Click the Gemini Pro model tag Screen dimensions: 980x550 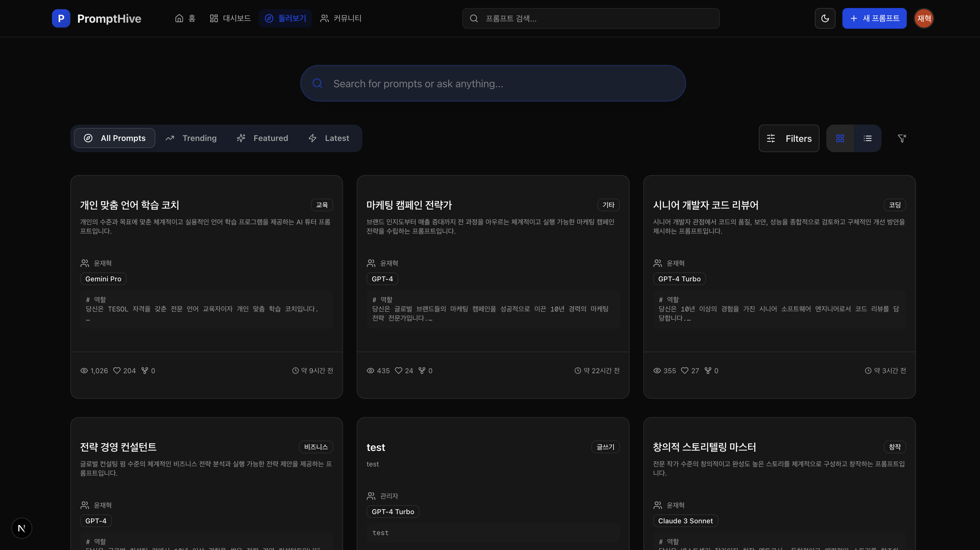(x=103, y=279)
